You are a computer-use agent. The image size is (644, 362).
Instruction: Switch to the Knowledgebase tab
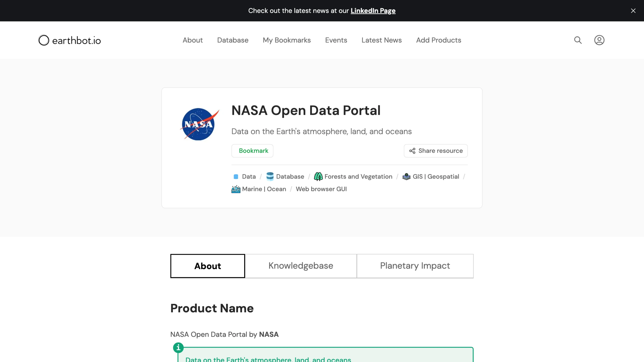[x=301, y=266]
